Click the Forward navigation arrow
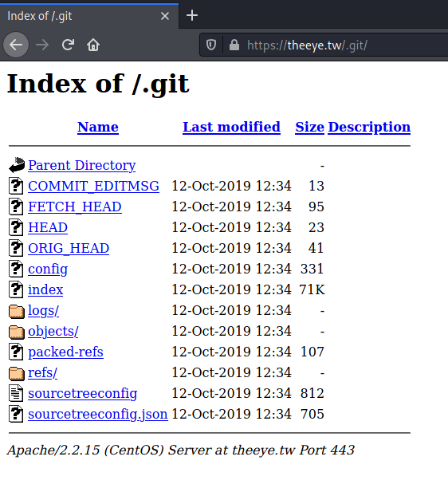The width and height of the screenshot is (448, 488). [42, 45]
